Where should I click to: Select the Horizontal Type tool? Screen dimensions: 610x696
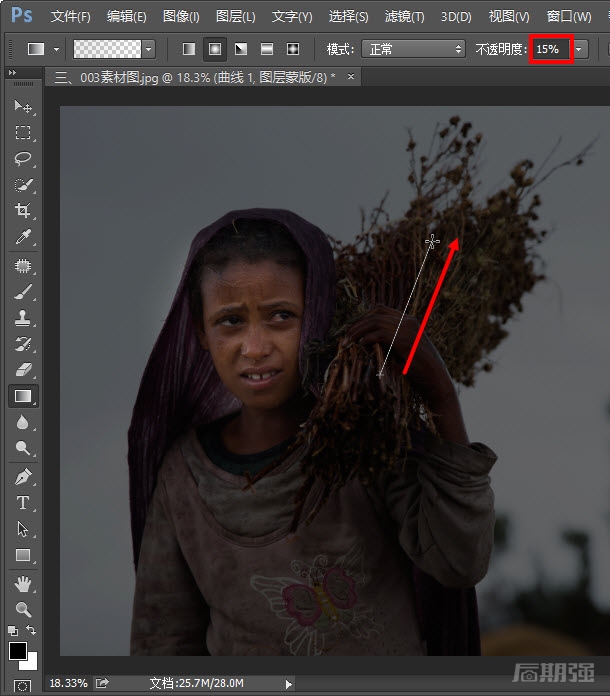23,503
